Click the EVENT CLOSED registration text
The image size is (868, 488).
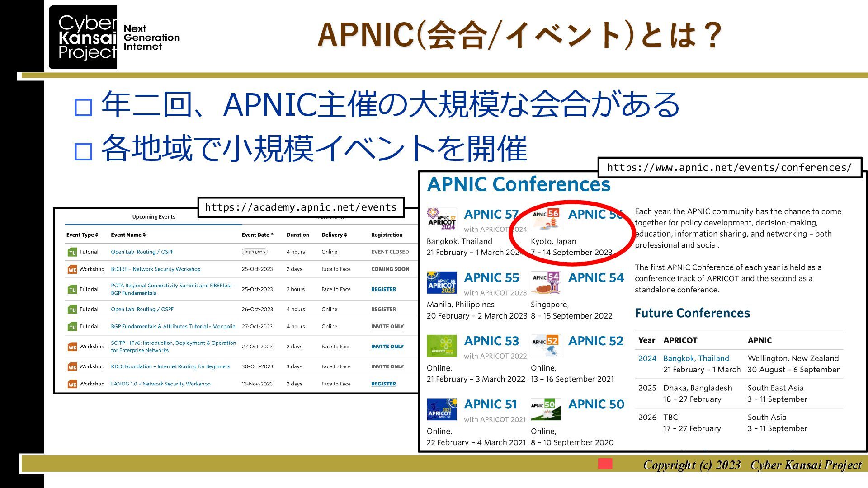tap(390, 252)
